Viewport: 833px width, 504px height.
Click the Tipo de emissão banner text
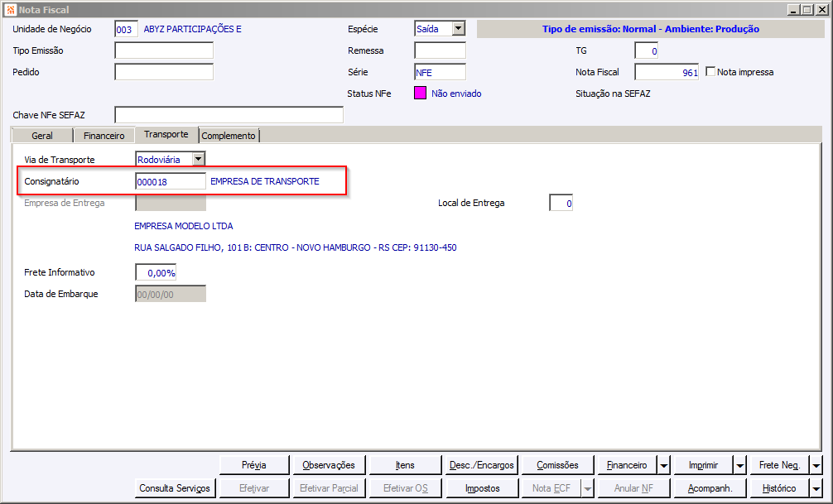pyautogui.click(x=650, y=29)
